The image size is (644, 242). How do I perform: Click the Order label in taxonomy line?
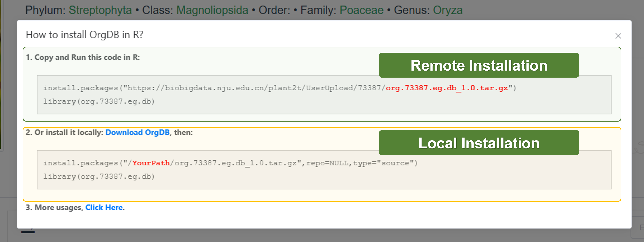tap(274, 10)
